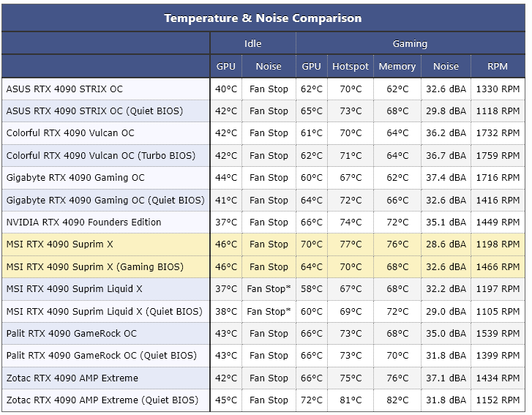Select the ASUS RTX 4090 STRIX OC row name
Screen dimensions: 532x415
coord(64,89)
